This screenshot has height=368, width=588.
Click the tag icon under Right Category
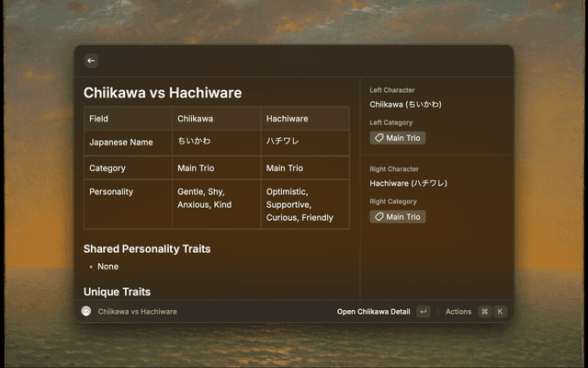(379, 217)
